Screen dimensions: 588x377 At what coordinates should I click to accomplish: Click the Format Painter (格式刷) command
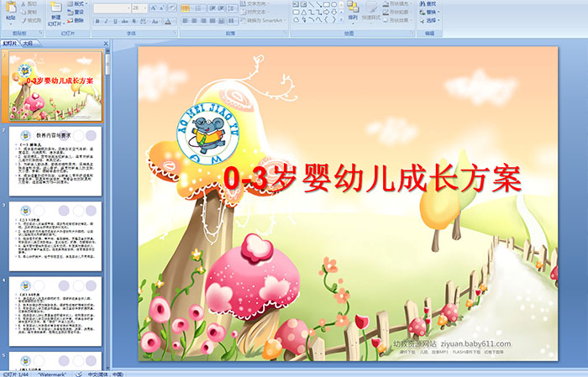[31, 20]
